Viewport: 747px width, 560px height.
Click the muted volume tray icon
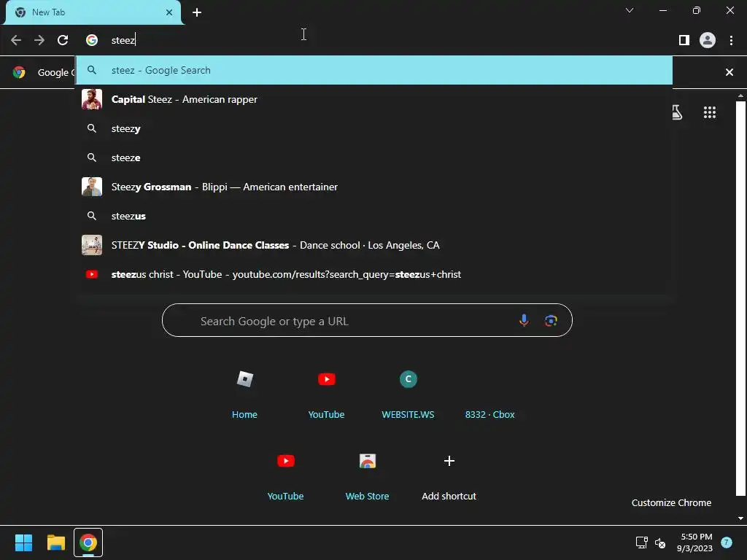(x=659, y=542)
